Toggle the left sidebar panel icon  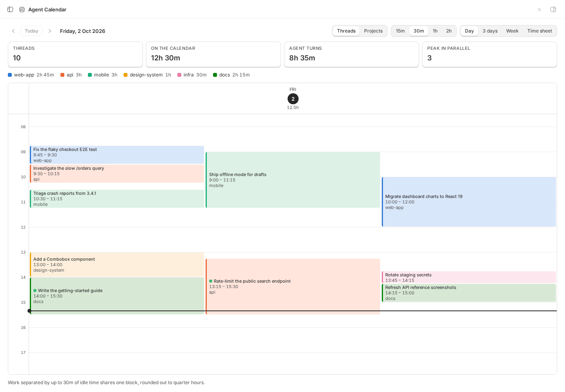coord(10,9)
